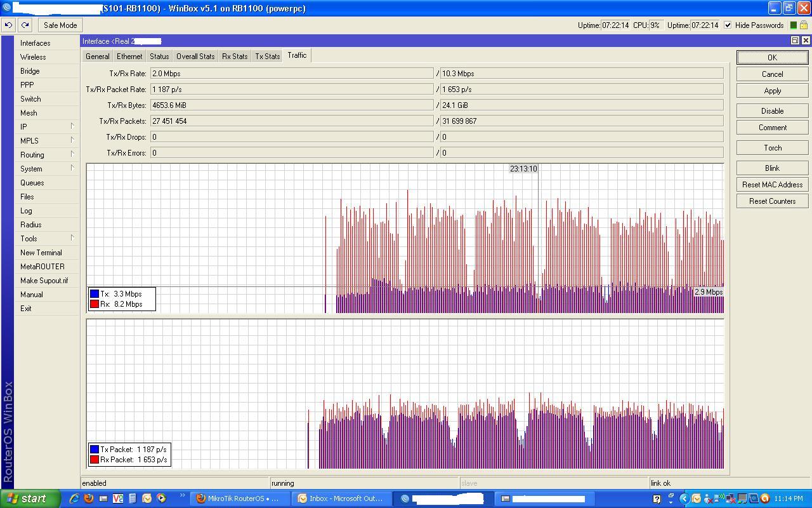Open the Wireless menu
This screenshot has height=508, width=812.
click(47, 57)
